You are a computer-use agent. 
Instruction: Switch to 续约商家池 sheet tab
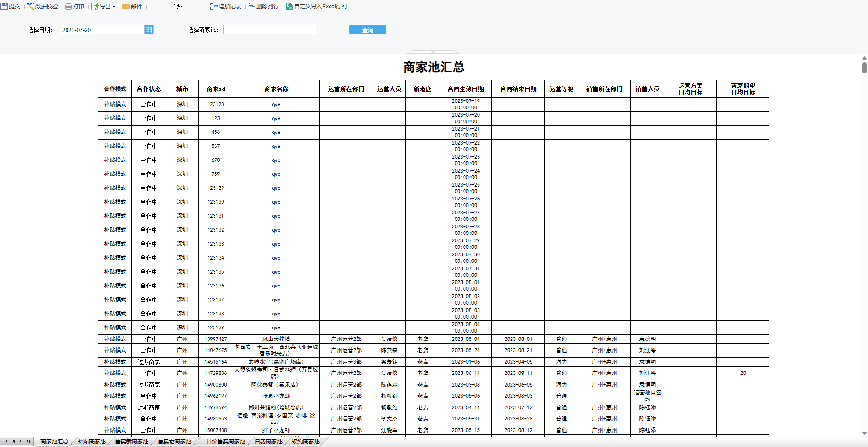[305, 441]
